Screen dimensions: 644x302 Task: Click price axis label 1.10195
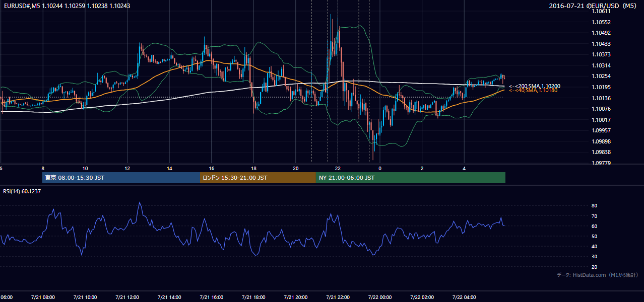[x=602, y=87]
